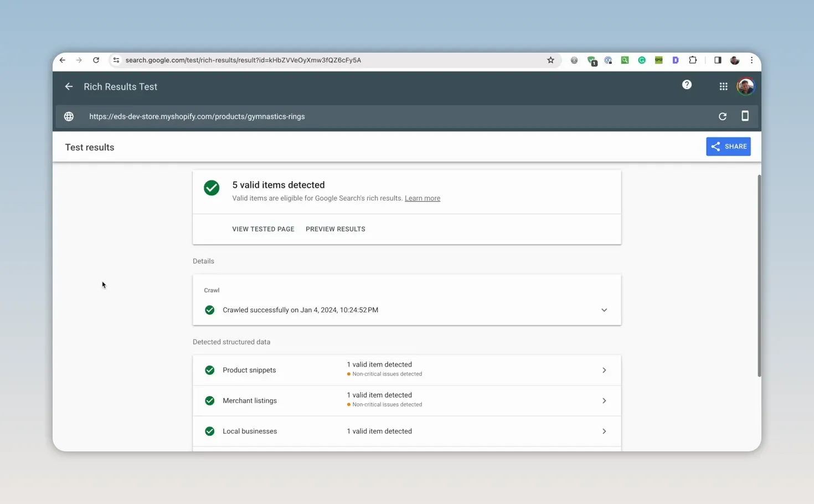The width and height of the screenshot is (814, 504).
Task: Click the green check beside Product snippets
Action: (x=210, y=370)
